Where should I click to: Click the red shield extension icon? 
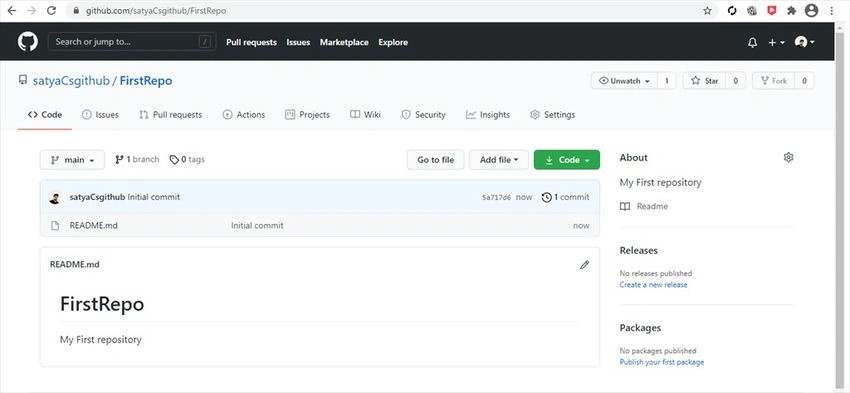[x=772, y=10]
